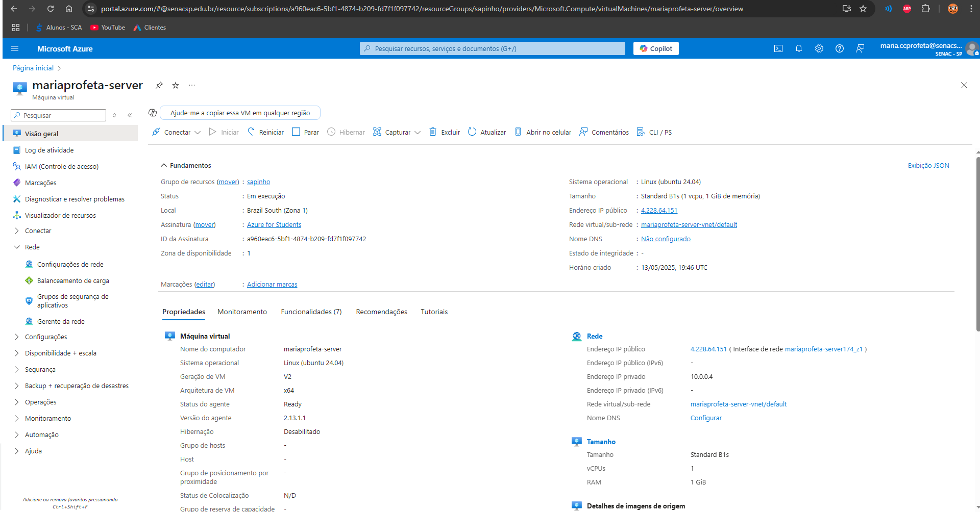This screenshot has width=980, height=512.
Task: Restart the VM with Reiniciar
Action: [265, 132]
